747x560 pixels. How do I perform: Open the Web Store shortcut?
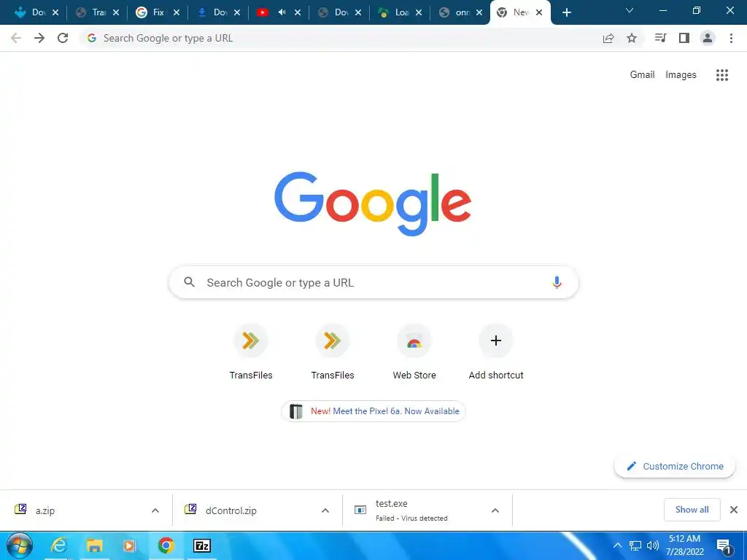pos(414,352)
